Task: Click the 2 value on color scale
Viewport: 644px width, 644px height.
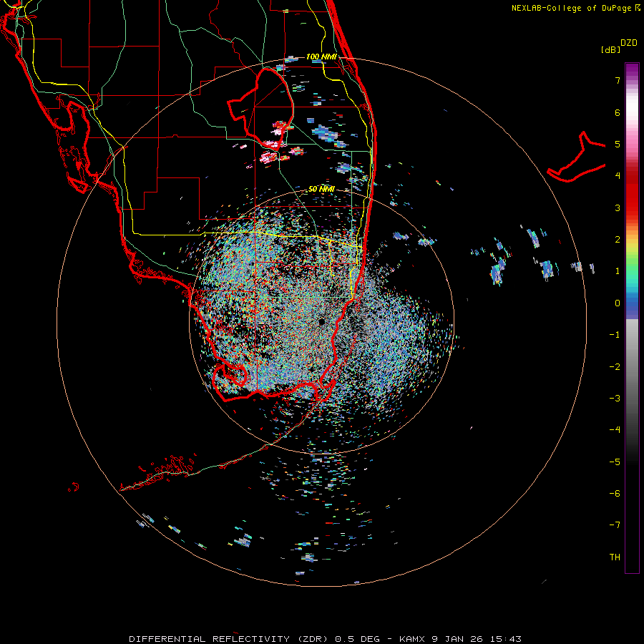Action: pyautogui.click(x=618, y=240)
